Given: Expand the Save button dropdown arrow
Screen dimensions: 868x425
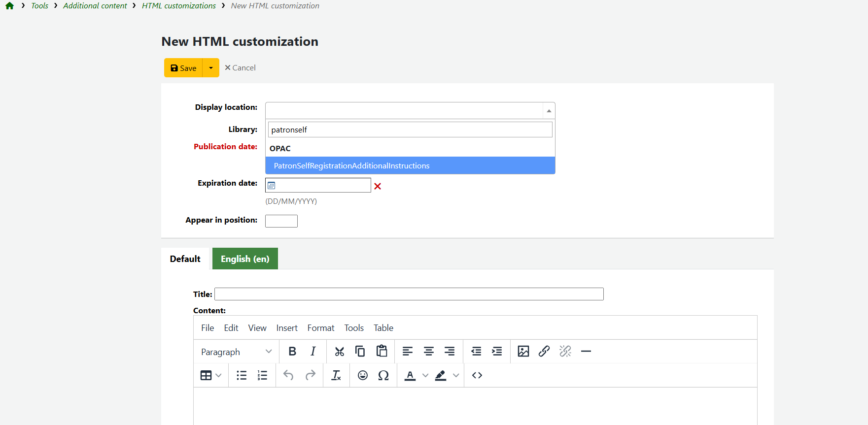Looking at the screenshot, I should pyautogui.click(x=211, y=68).
